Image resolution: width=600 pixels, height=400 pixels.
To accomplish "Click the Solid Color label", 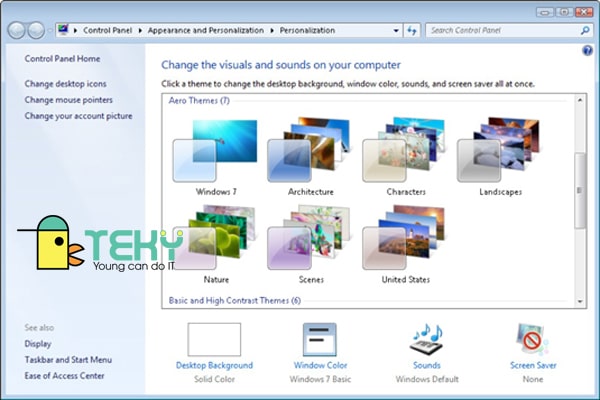I will 214,379.
